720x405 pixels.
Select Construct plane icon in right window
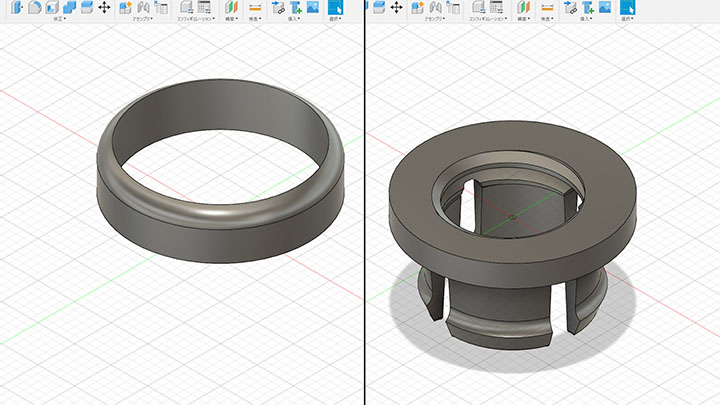click(523, 7)
